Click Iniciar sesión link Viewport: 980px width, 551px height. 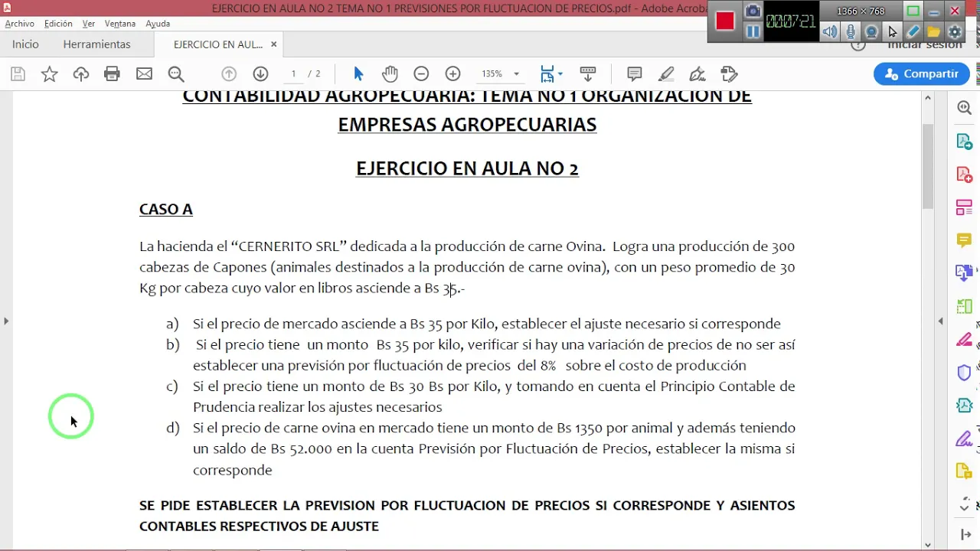click(924, 45)
